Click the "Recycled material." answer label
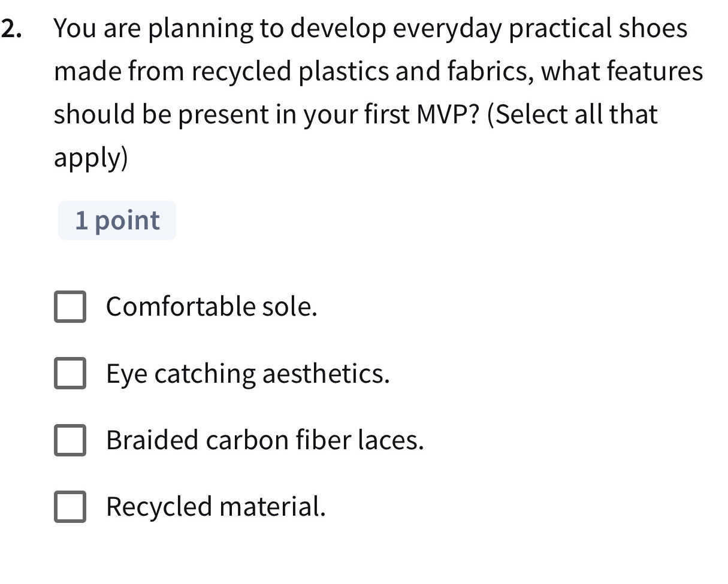The width and height of the screenshot is (728, 584). tap(216, 507)
